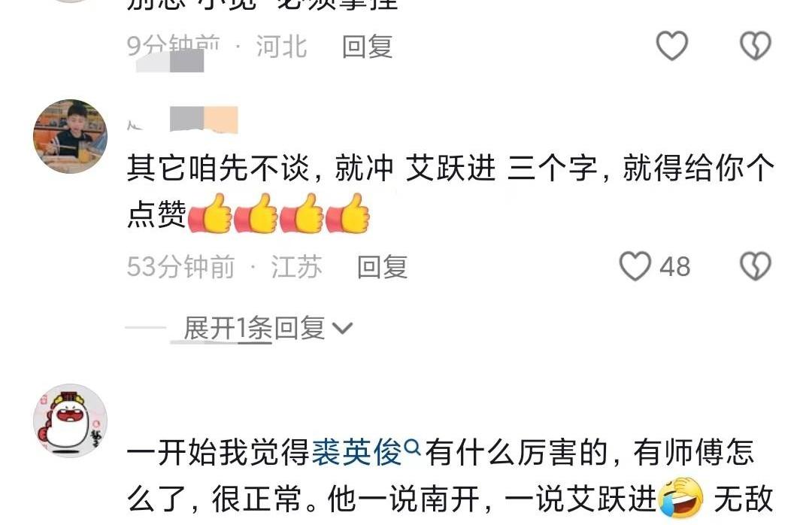
Task: Open the cartoon character avatar profile
Action: pos(70,420)
